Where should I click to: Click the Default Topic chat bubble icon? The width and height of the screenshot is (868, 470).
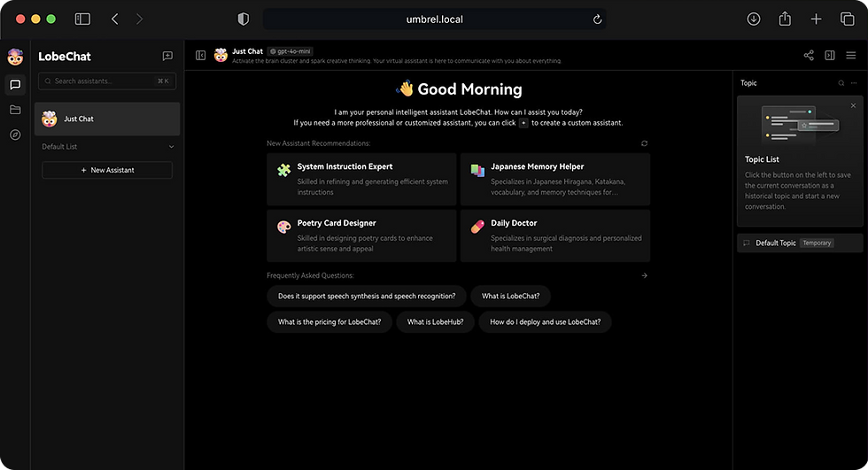point(746,243)
